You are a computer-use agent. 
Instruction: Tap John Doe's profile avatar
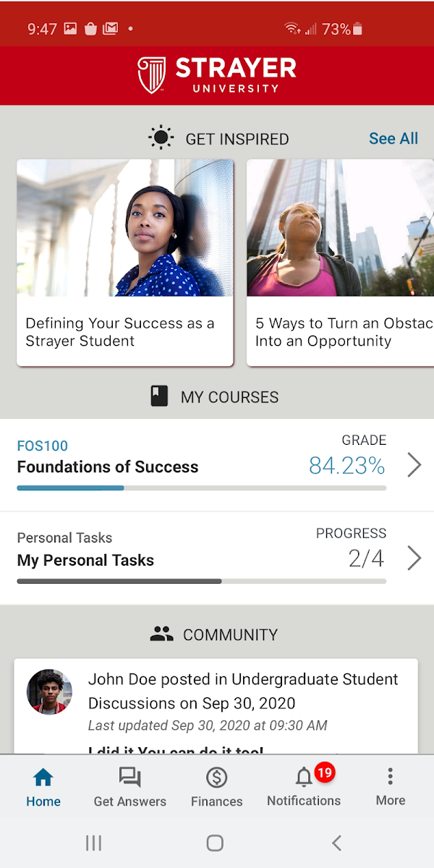[x=49, y=692]
